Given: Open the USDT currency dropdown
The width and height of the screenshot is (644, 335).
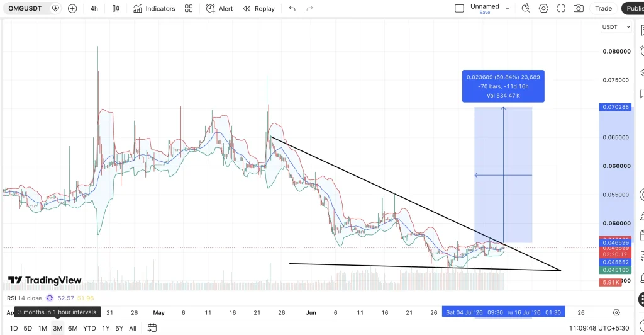Looking at the screenshot, I should coord(616,27).
